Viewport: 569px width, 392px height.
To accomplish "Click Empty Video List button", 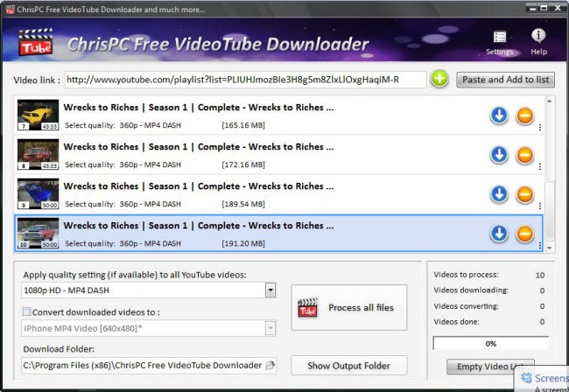I will coord(490,367).
